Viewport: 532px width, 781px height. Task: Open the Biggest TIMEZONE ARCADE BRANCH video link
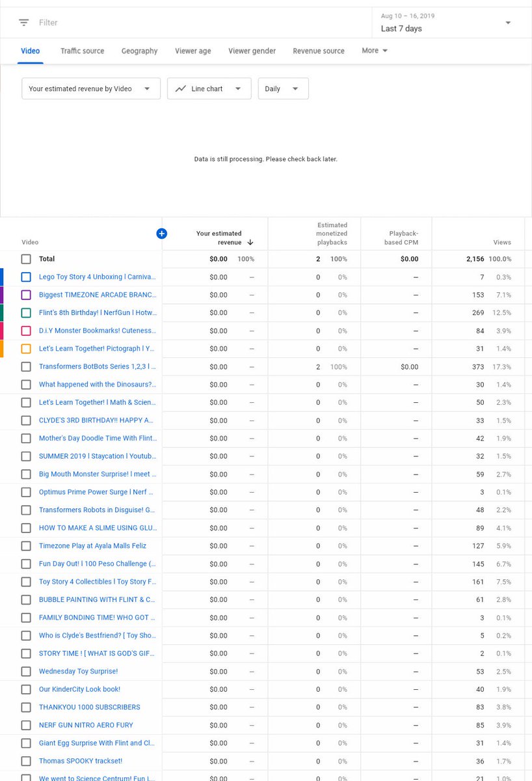pyautogui.click(x=98, y=295)
